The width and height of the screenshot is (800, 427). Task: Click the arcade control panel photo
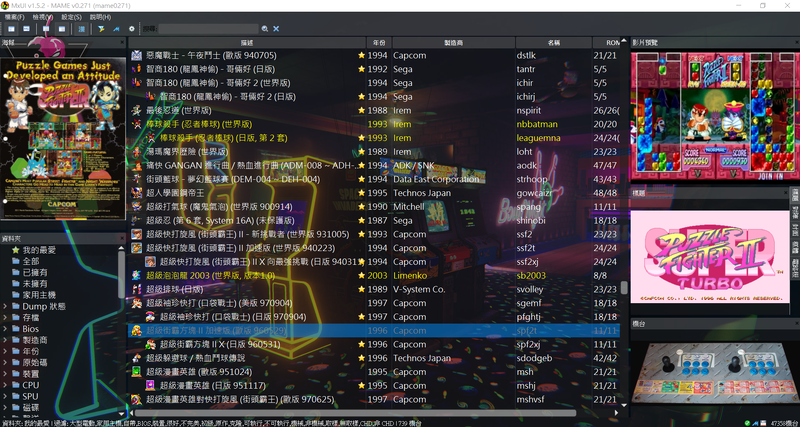(715, 373)
